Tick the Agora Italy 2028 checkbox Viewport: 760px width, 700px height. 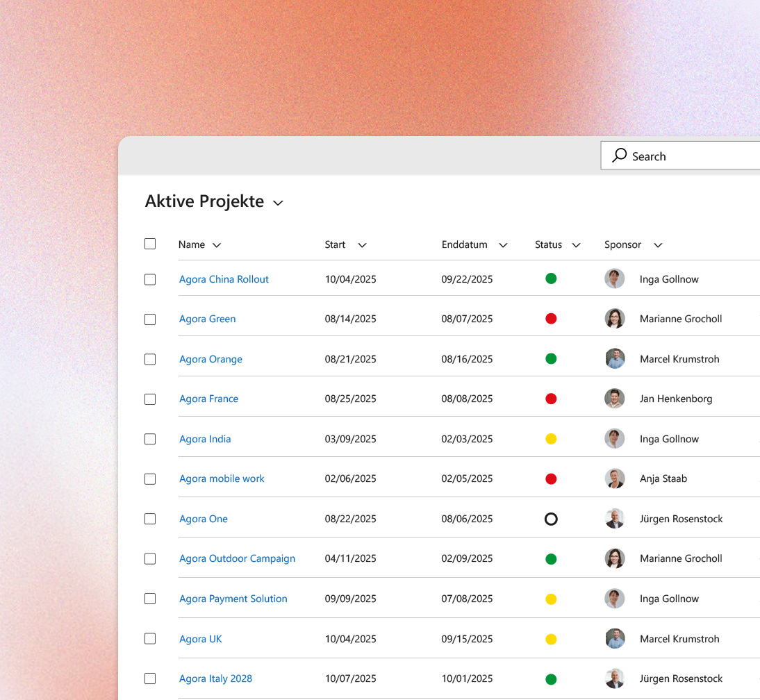(x=150, y=678)
